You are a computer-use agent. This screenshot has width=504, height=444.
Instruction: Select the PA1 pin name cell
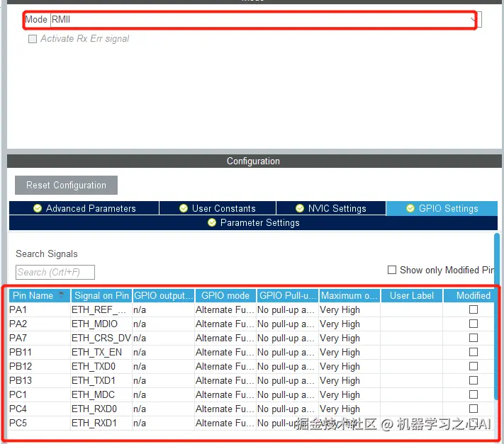pos(40,309)
